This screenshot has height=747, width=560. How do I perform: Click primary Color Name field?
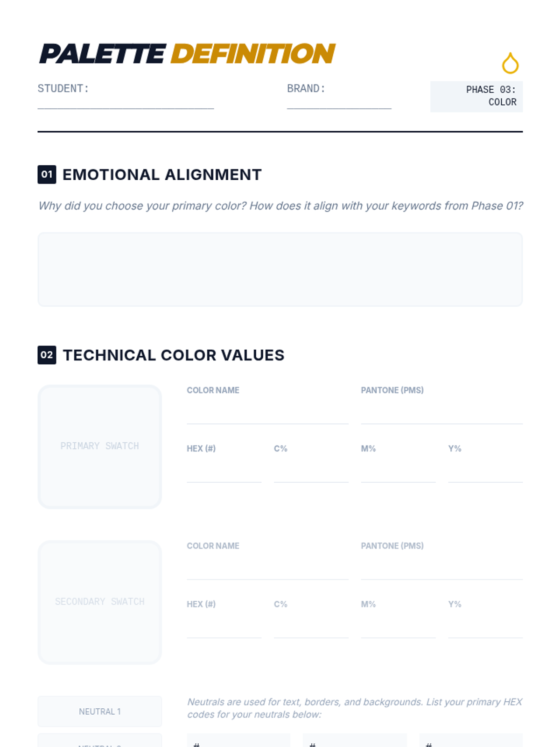(x=267, y=413)
